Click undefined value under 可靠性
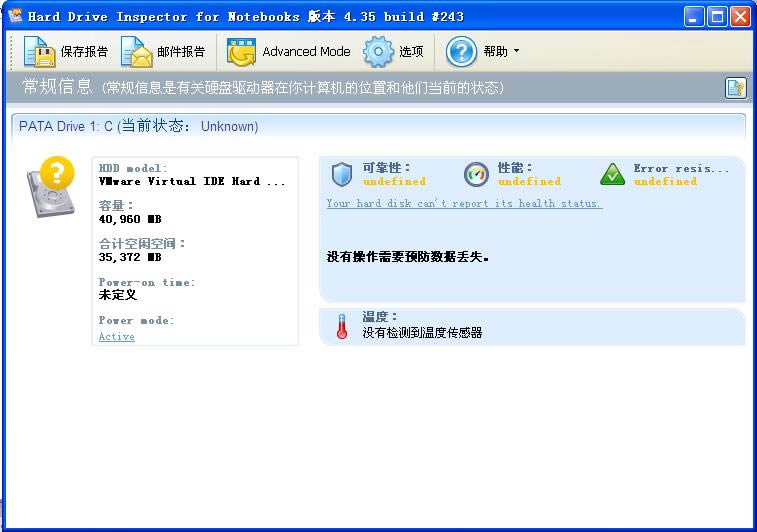This screenshot has width=757, height=532. (394, 182)
